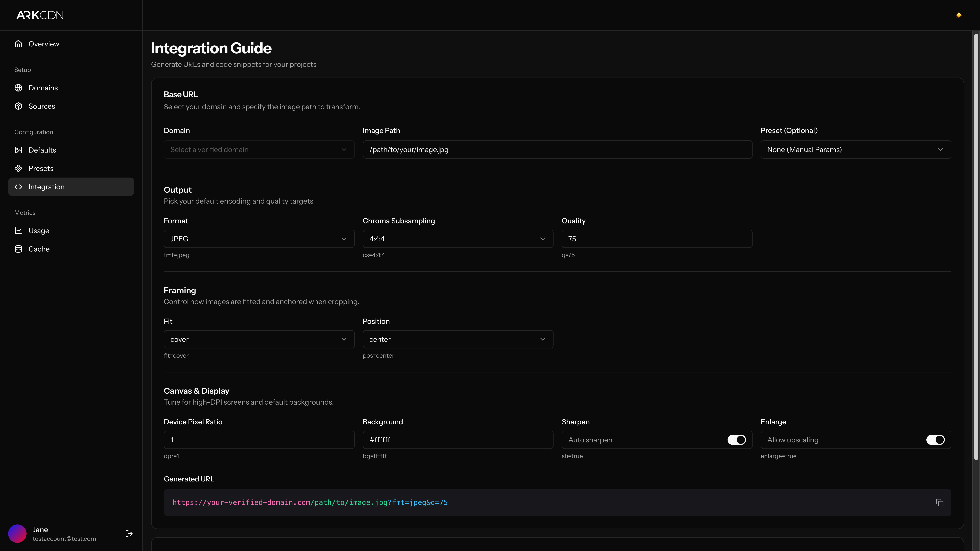Click the Background color hex field
This screenshot has height=551, width=980.
tap(458, 440)
